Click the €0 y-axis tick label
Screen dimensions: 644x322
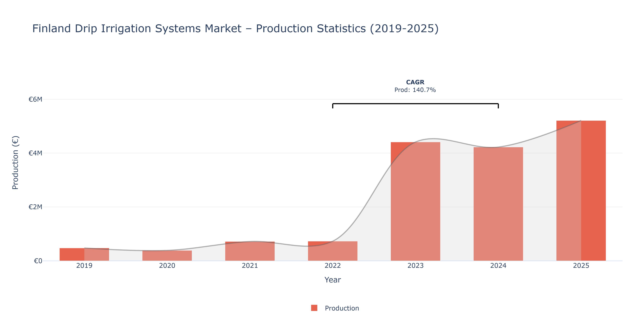point(38,261)
